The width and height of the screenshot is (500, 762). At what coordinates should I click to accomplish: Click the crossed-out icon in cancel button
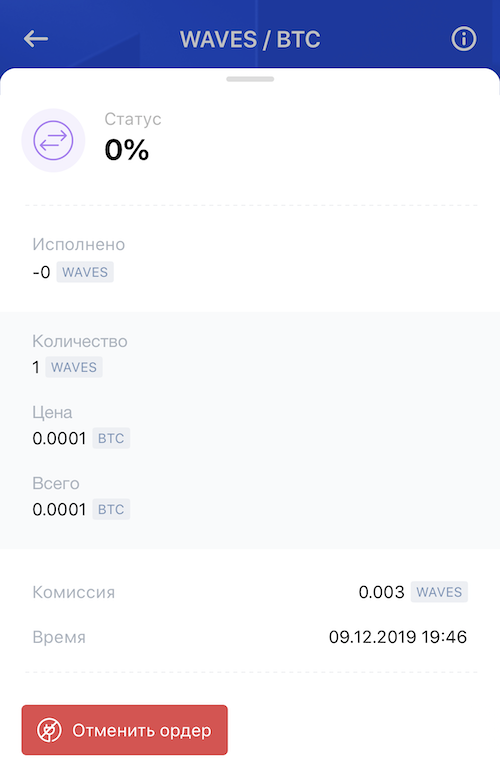click(x=50, y=730)
